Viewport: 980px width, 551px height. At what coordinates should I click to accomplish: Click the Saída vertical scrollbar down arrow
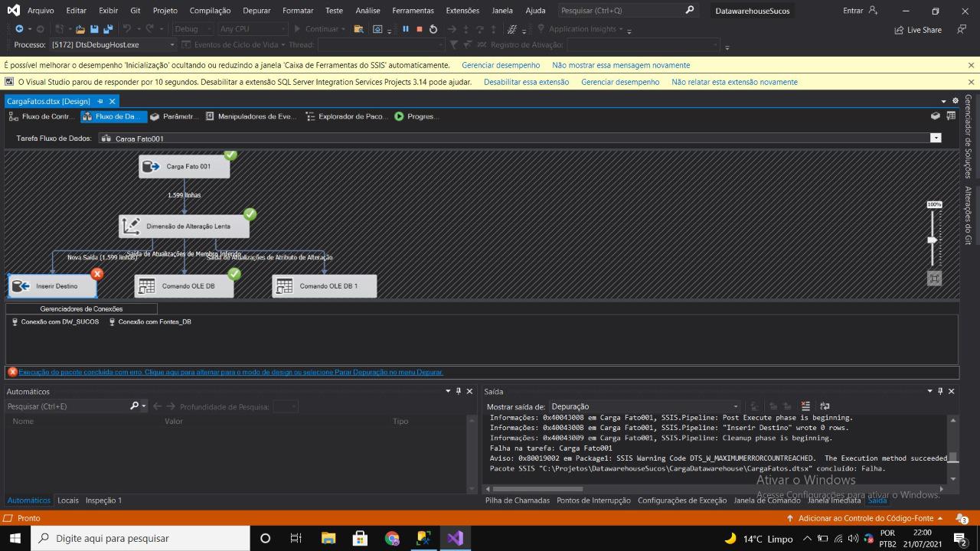click(953, 479)
